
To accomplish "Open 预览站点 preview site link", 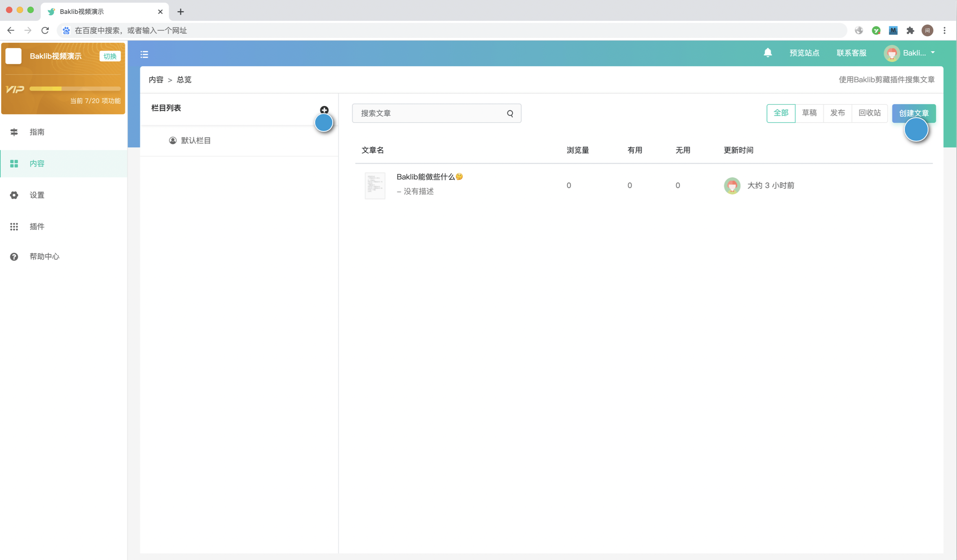I will click(x=804, y=53).
